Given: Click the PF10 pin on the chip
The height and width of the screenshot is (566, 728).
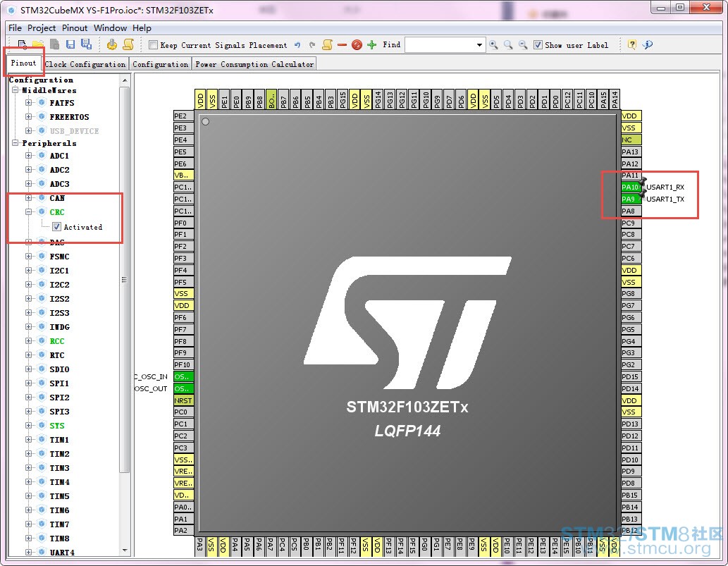Looking at the screenshot, I should pyautogui.click(x=183, y=364).
